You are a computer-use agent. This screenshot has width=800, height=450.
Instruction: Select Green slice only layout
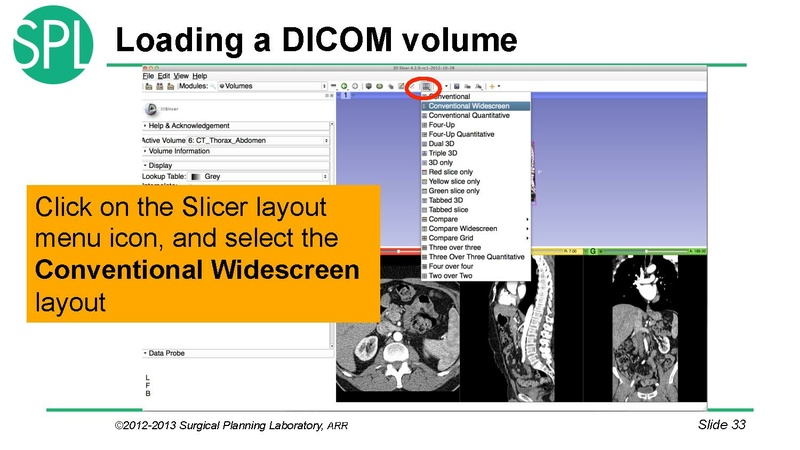pos(476,191)
